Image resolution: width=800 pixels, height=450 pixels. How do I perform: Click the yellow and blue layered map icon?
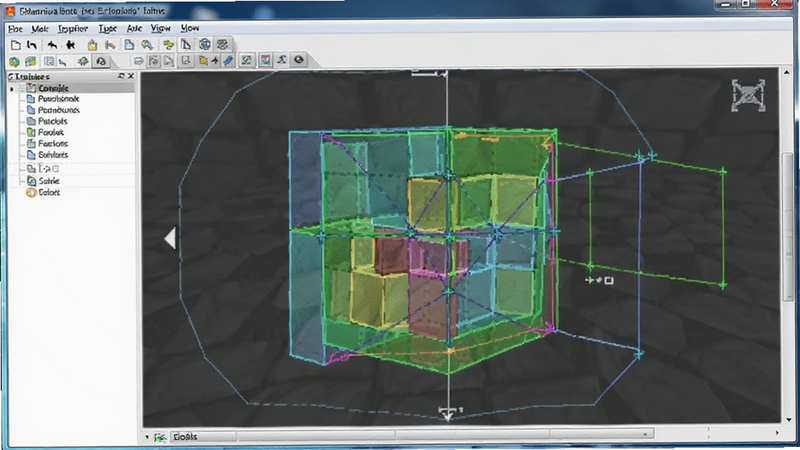pyautogui.click(x=31, y=62)
